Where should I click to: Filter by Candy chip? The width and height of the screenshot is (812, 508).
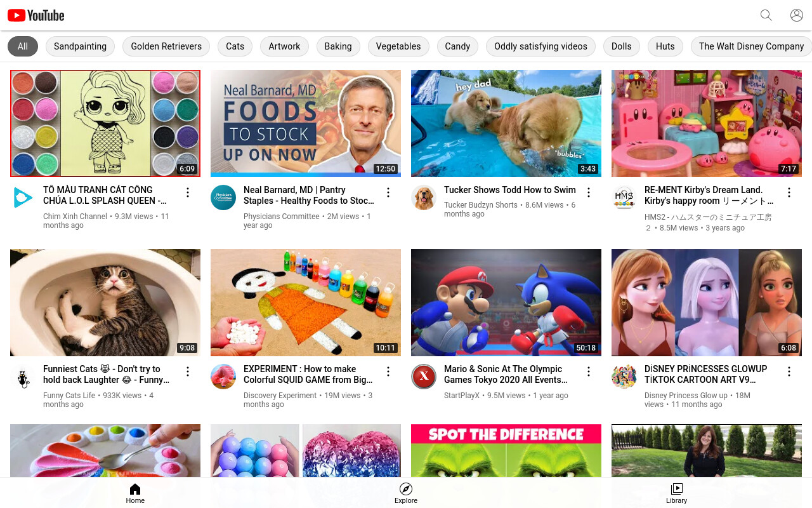(457, 46)
